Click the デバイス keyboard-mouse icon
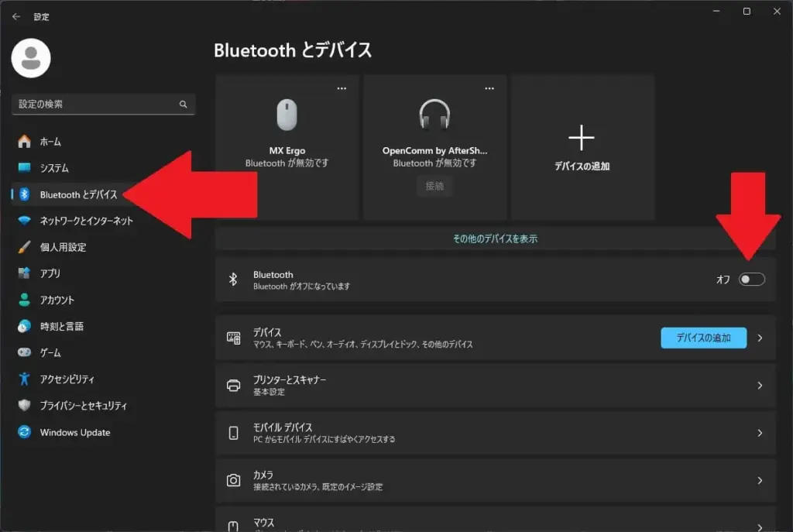This screenshot has height=532, width=793. pyautogui.click(x=233, y=338)
